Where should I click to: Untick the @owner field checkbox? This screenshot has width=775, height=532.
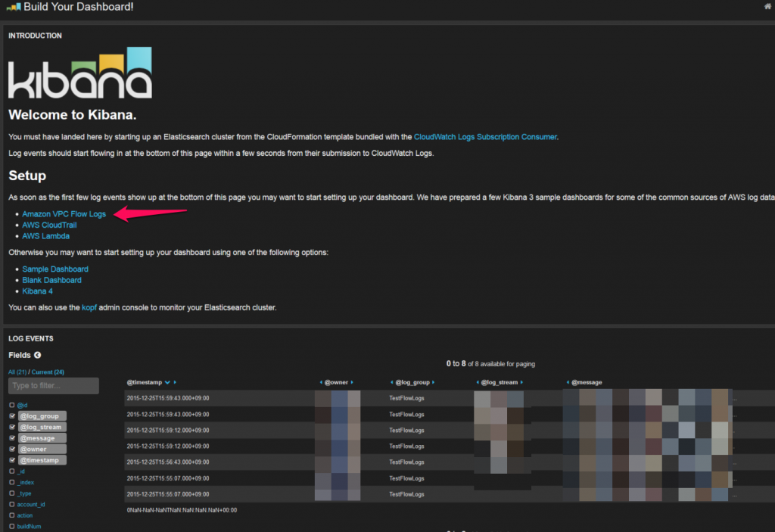[12, 449]
